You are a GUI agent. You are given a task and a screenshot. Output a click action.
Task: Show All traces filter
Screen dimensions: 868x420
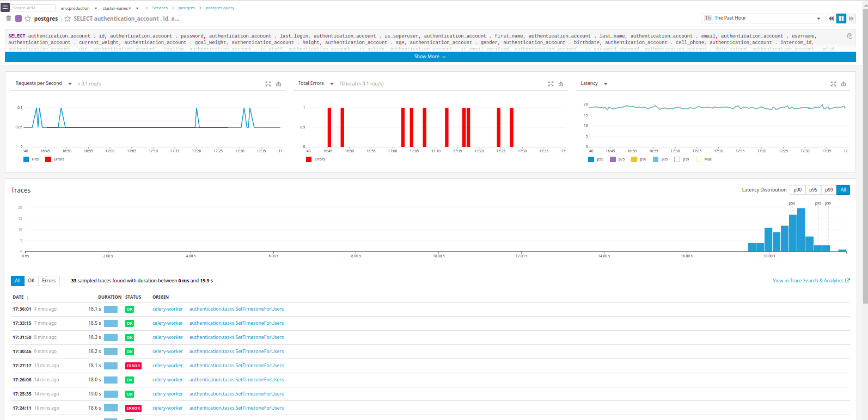click(x=17, y=281)
